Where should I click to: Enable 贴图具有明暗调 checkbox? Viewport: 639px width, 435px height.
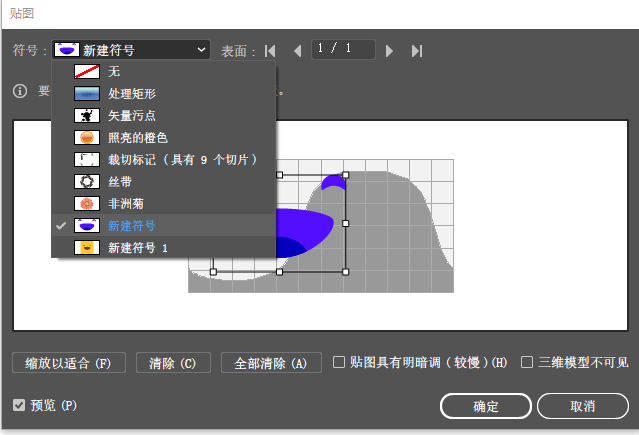339,362
